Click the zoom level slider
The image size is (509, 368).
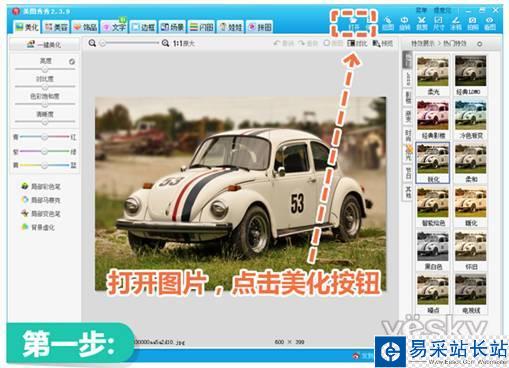coord(129,43)
